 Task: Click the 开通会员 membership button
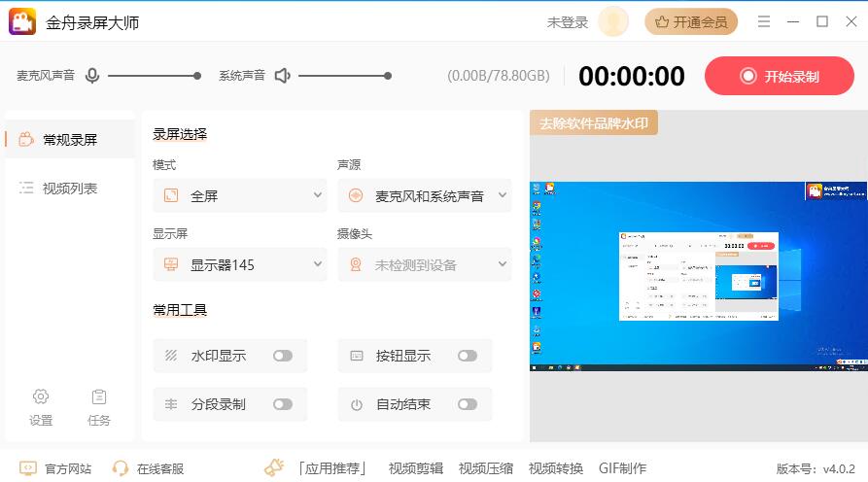691,21
